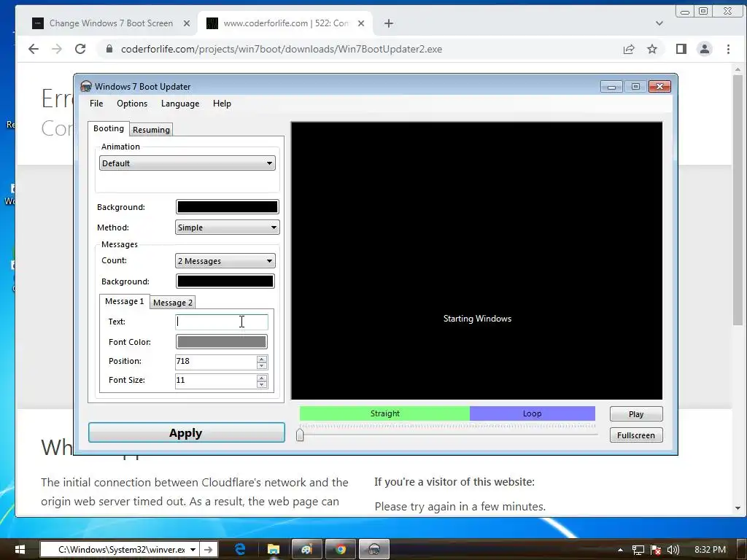Reload the page in Chrome
This screenshot has height=560, width=747.
[80, 49]
